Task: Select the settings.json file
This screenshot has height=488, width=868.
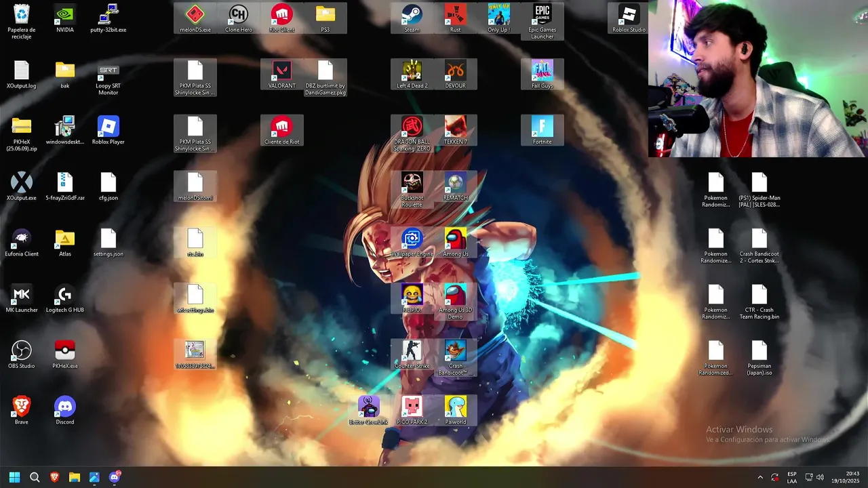Action: coord(108,243)
